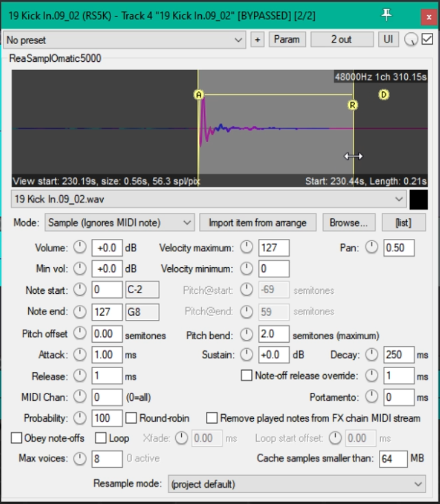The height and width of the screenshot is (504, 440).
Task: Click the plus preset button
Action: click(257, 40)
